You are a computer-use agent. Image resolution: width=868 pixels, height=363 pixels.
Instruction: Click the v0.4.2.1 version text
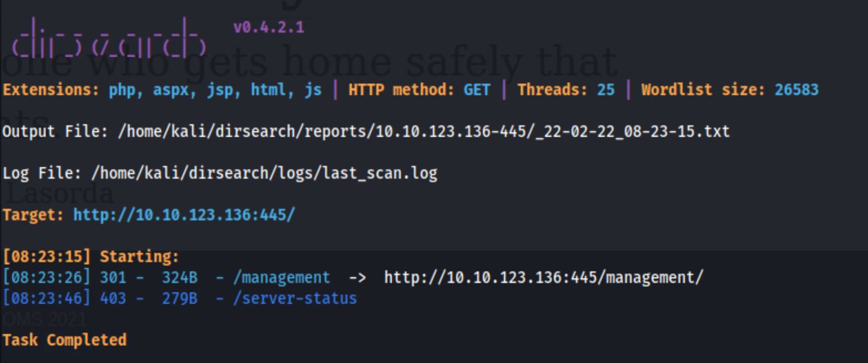(x=269, y=28)
